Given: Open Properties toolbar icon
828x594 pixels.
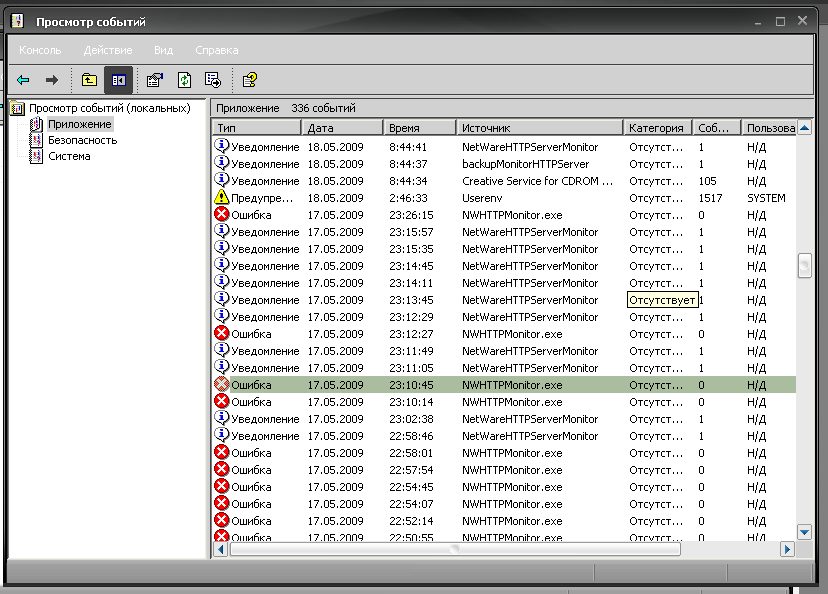Looking at the screenshot, I should point(155,80).
